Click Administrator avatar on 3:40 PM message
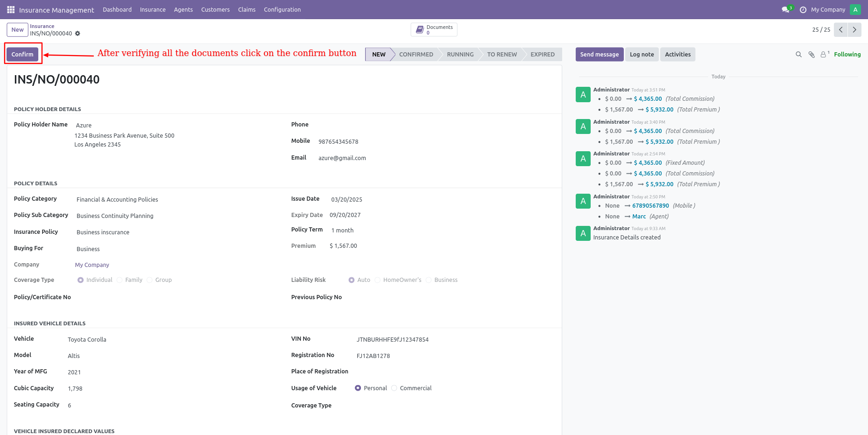The image size is (868, 435). pos(583,126)
